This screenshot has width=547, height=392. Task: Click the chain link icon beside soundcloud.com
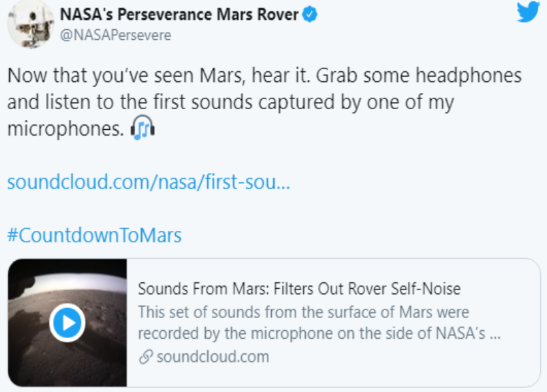145,357
